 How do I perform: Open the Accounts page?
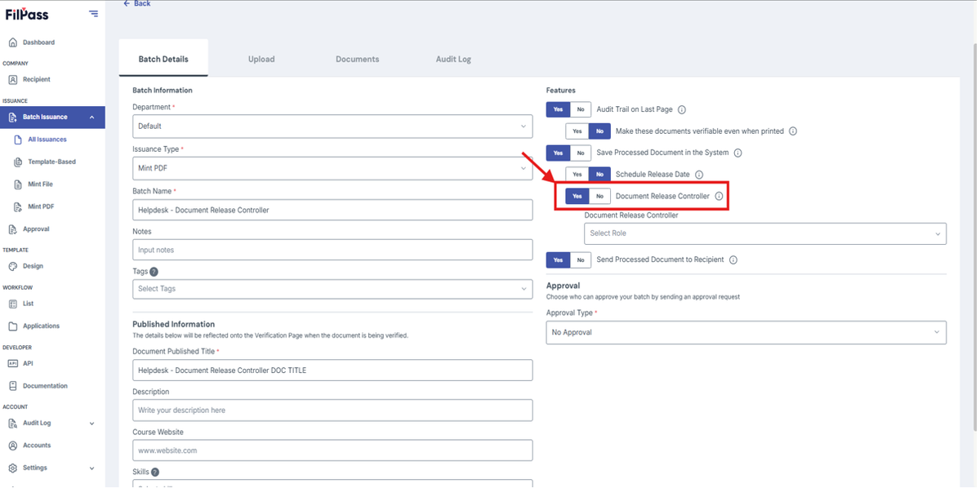(x=30, y=446)
